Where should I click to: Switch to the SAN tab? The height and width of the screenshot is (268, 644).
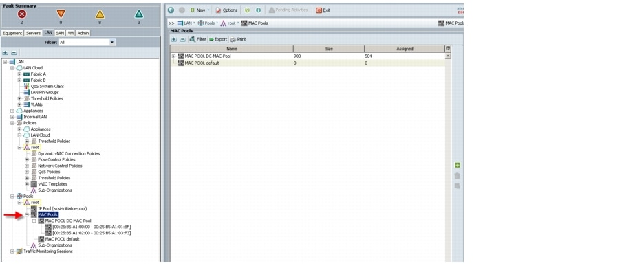tap(61, 33)
